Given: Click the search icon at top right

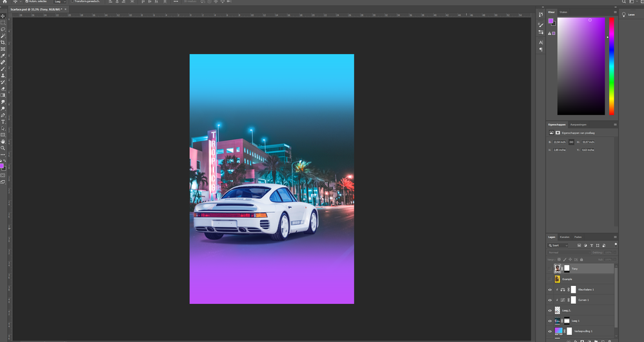Looking at the screenshot, I should (624, 2).
